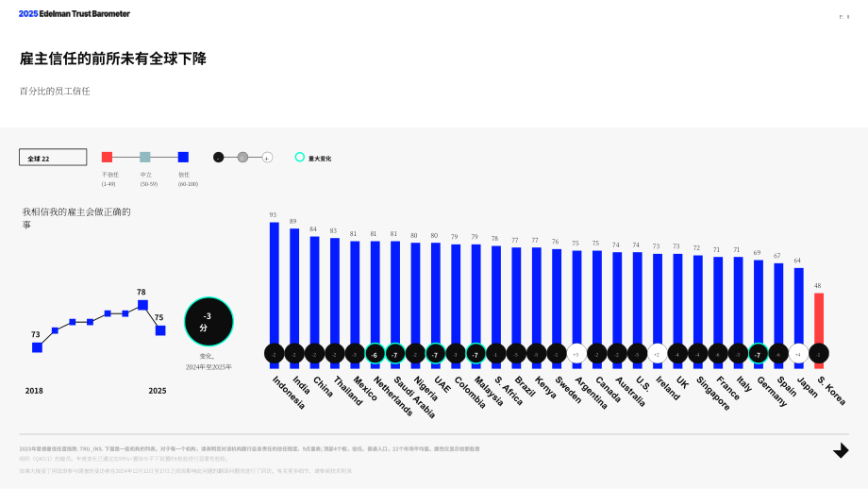Select the red distrust legend square
Image resolution: width=868 pixels, height=489 pixels.
coord(107,158)
